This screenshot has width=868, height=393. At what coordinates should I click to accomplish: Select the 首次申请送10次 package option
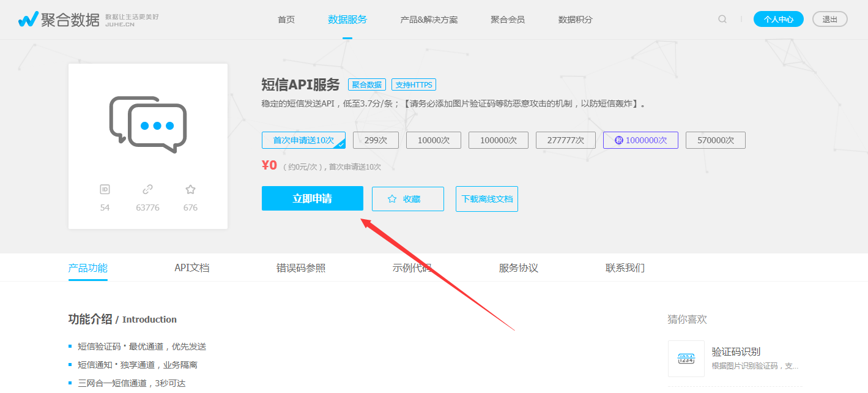(303, 140)
